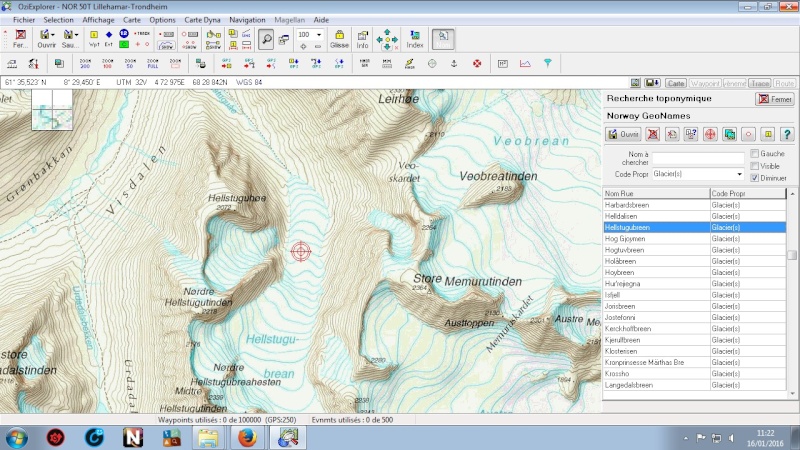Click the magnifier zoom tool in toolbar

[x=266, y=39]
